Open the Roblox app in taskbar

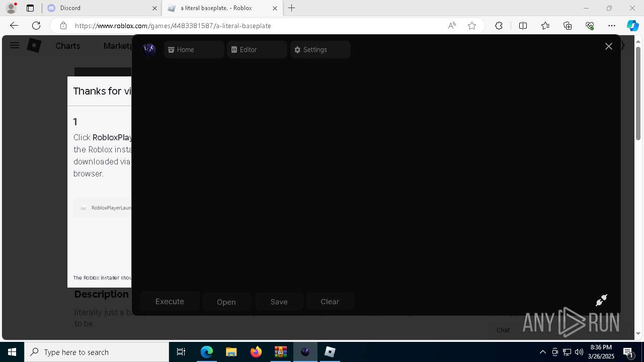(x=330, y=352)
